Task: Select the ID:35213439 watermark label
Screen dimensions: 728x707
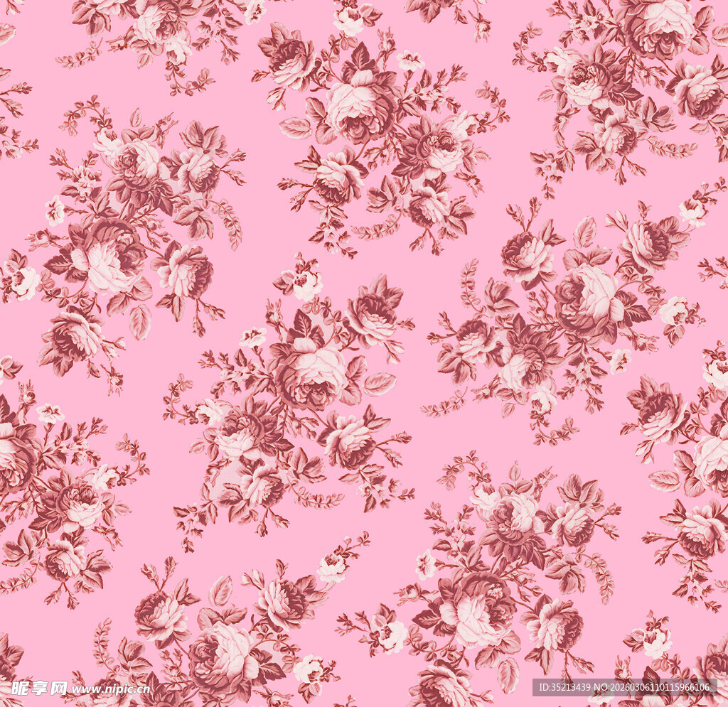Action: coord(565,686)
